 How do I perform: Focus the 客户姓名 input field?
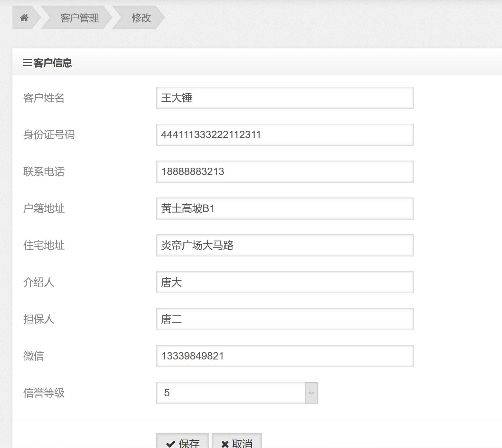pos(285,98)
